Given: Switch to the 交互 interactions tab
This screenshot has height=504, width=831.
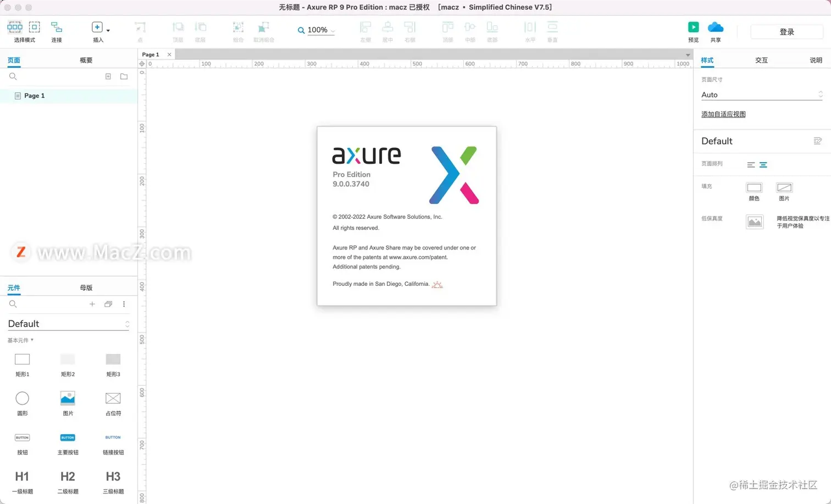Looking at the screenshot, I should pos(761,60).
